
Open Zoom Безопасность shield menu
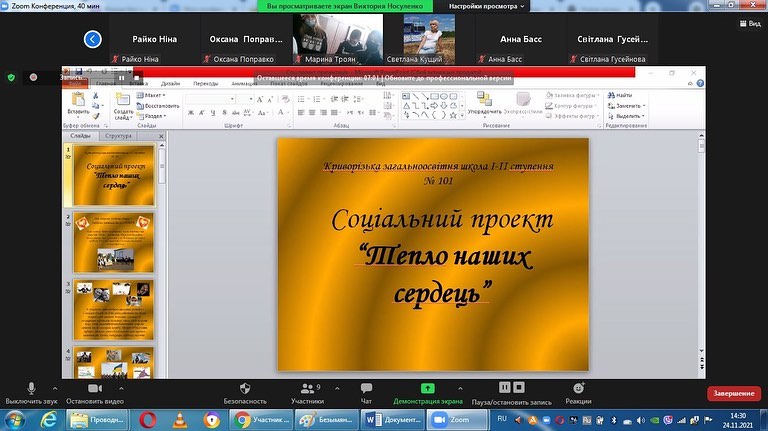(245, 393)
